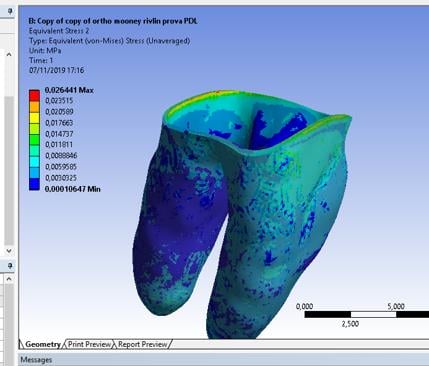The height and width of the screenshot is (366, 429).
Task: Click the 0,00010647 Min legend value
Action: (x=72, y=189)
